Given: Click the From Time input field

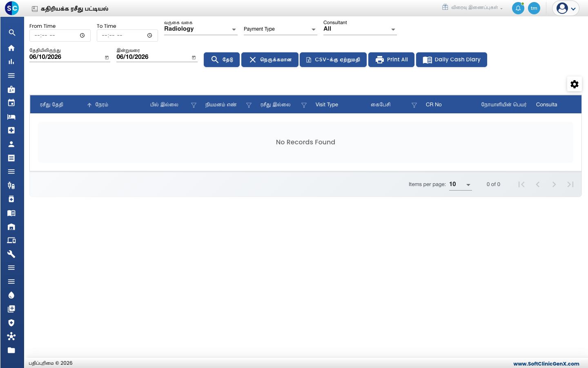Looking at the screenshot, I should [x=60, y=36].
